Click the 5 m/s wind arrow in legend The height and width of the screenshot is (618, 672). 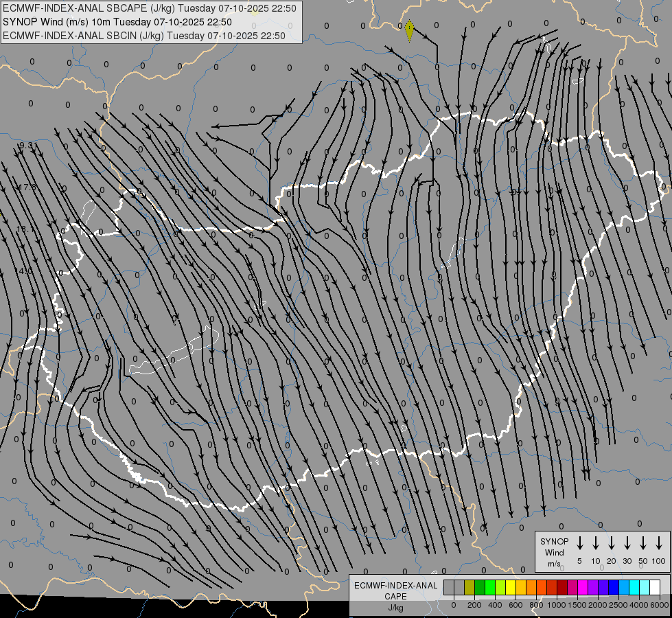click(580, 543)
